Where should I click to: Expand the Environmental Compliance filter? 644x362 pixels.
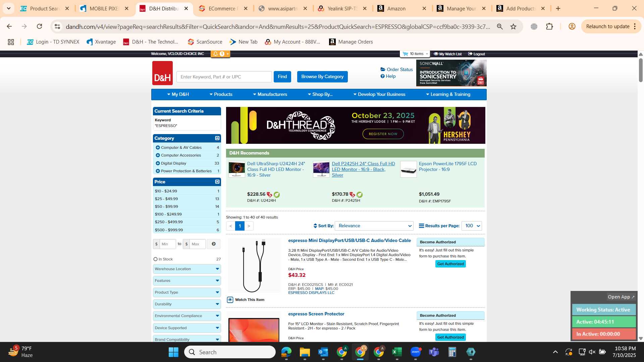(187, 316)
